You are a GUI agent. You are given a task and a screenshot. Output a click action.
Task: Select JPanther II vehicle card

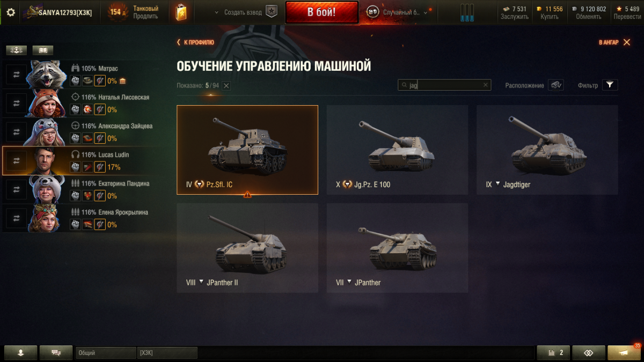247,248
